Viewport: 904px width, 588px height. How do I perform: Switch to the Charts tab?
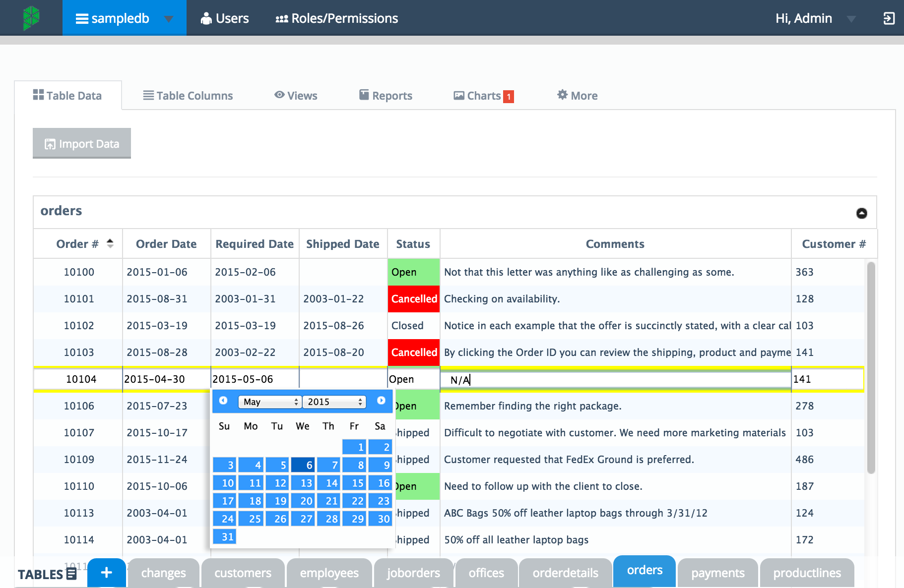(484, 96)
